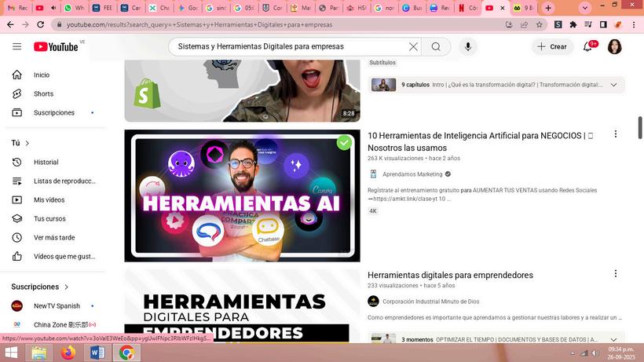Open the Windows Start menu
Screen dimensions: 644x362
tap(11, 353)
